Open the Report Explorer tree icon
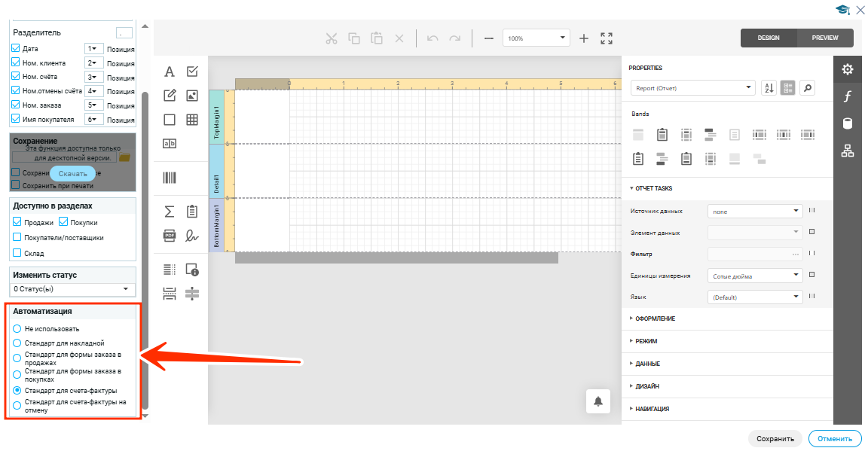 [x=848, y=151]
